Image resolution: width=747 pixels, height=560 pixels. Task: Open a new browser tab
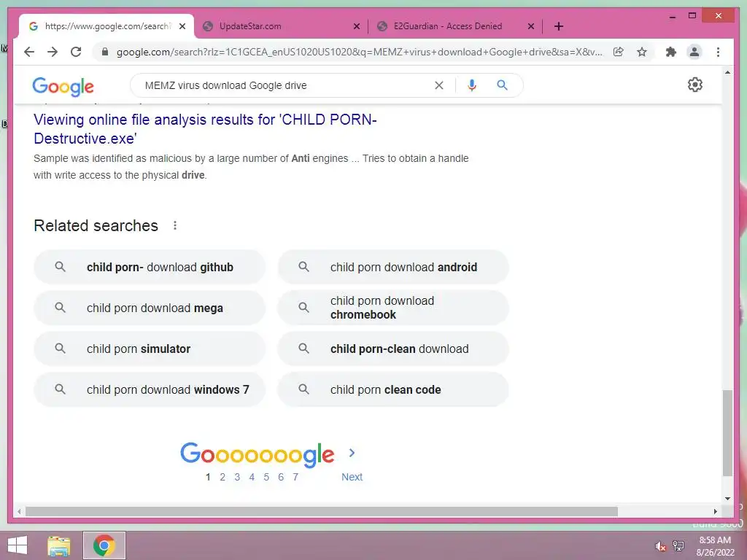pyautogui.click(x=559, y=26)
